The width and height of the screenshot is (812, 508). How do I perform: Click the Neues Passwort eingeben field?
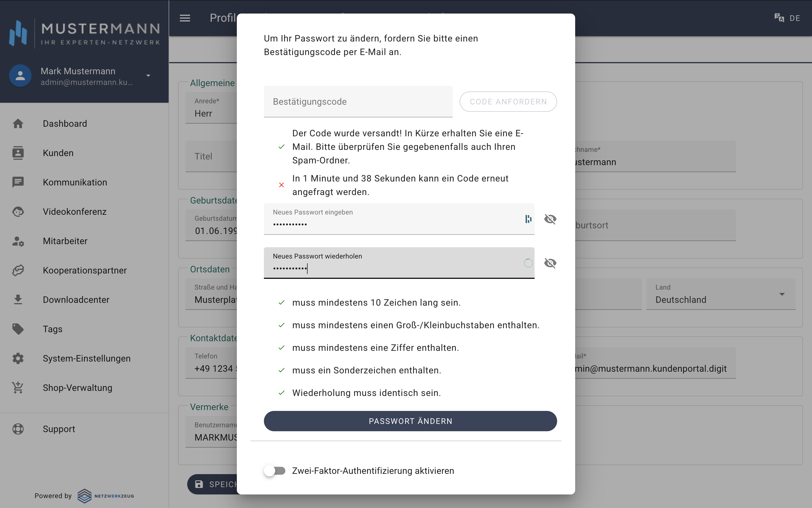tap(399, 219)
